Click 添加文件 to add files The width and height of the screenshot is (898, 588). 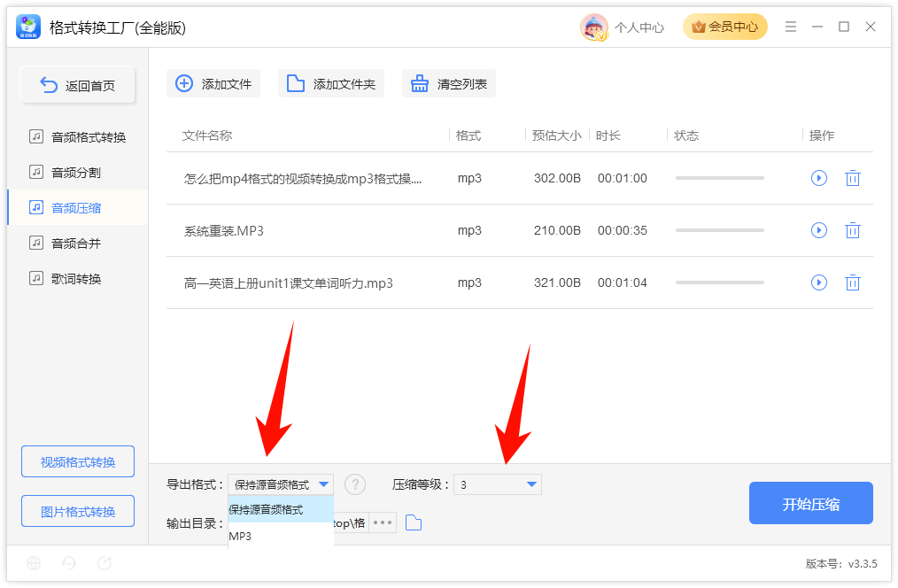click(x=213, y=83)
